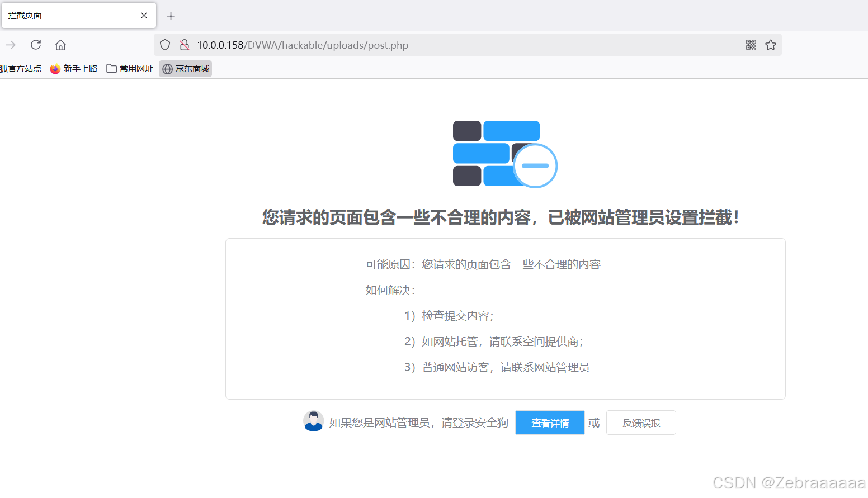Click the insecure connection lock icon
The width and height of the screenshot is (868, 498).
[x=184, y=45]
